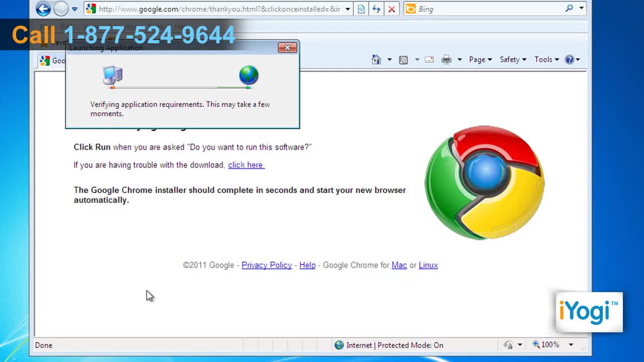Screen dimensions: 644x362
Task: Click the computer icon in Launching dialog
Action: 112,76
